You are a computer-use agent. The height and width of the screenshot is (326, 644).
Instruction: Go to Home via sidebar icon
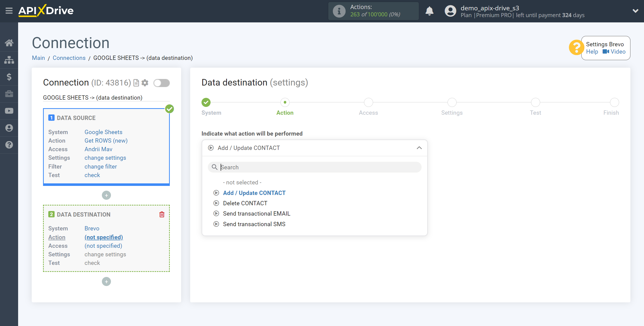(x=9, y=43)
